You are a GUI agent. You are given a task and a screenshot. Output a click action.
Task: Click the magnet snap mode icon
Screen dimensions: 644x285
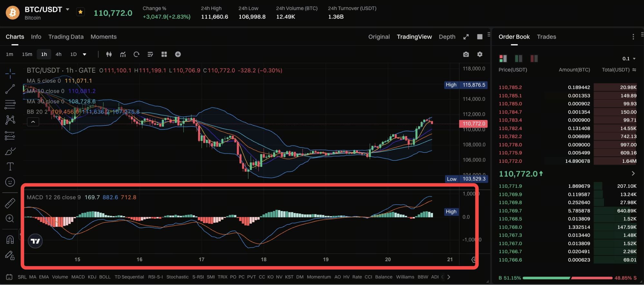[10, 240]
